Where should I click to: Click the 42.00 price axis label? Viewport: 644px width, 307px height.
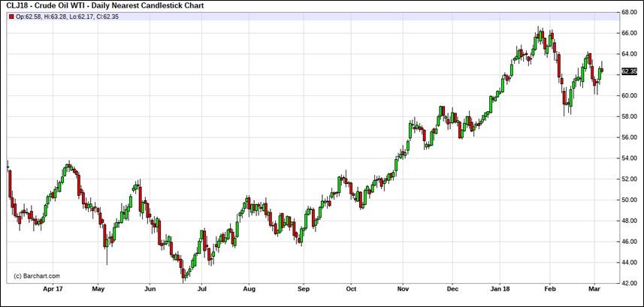point(629,284)
